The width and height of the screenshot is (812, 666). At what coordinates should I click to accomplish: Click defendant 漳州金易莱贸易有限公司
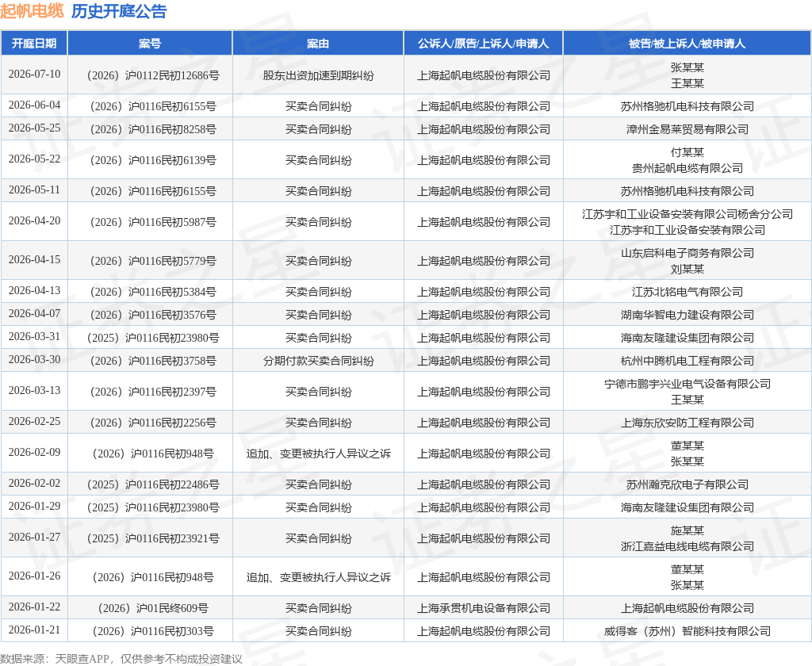point(688,129)
